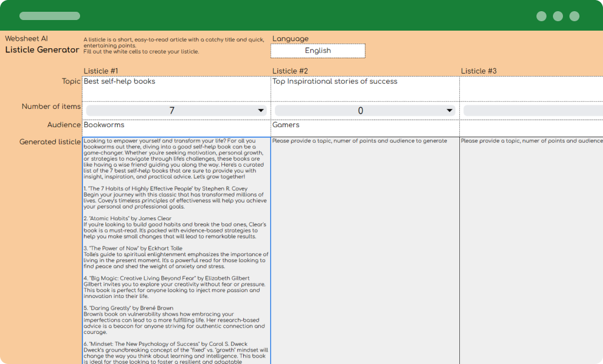Click the generated self-help books listicle text

coord(176,247)
